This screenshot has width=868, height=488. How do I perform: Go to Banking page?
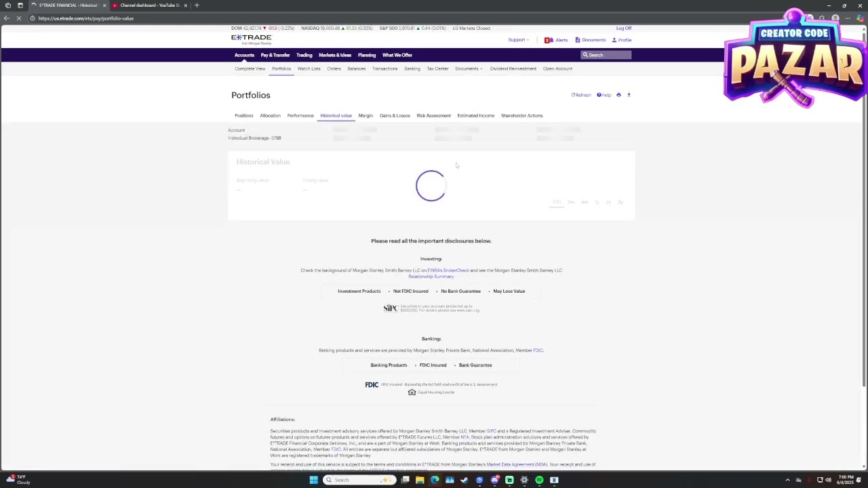412,68
